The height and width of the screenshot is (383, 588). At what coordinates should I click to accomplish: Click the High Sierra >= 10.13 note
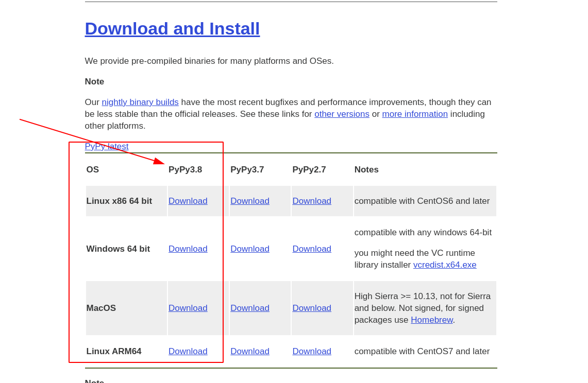coord(422,308)
